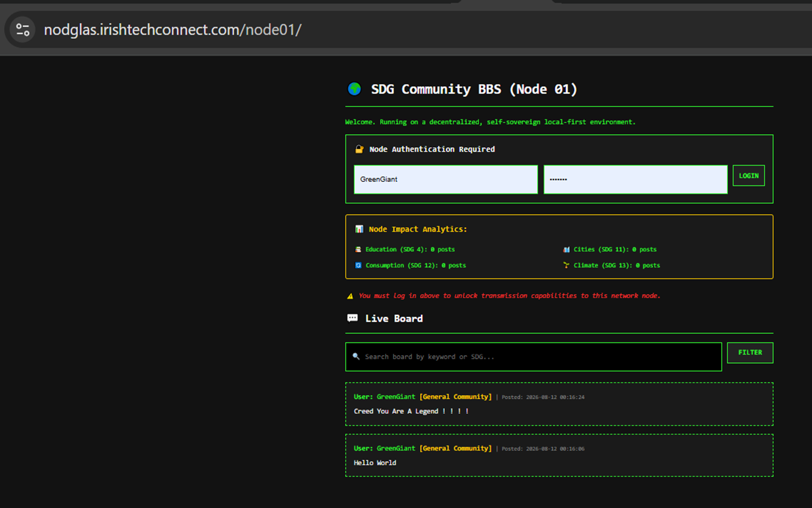This screenshot has height=508, width=812.
Task: Click the timestamp 2026-08-12 00:16:24
Action: click(x=555, y=397)
